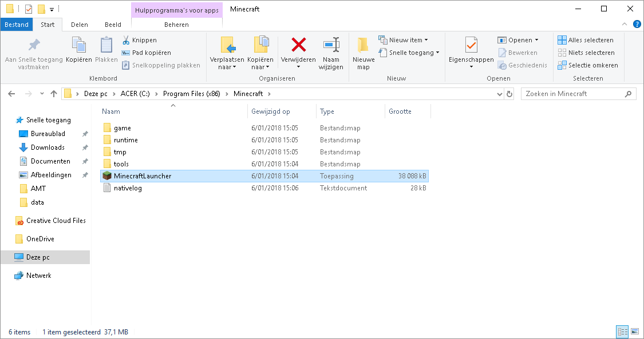Create a folder with Nieuwe map icon
644x339 pixels.
[363, 45]
